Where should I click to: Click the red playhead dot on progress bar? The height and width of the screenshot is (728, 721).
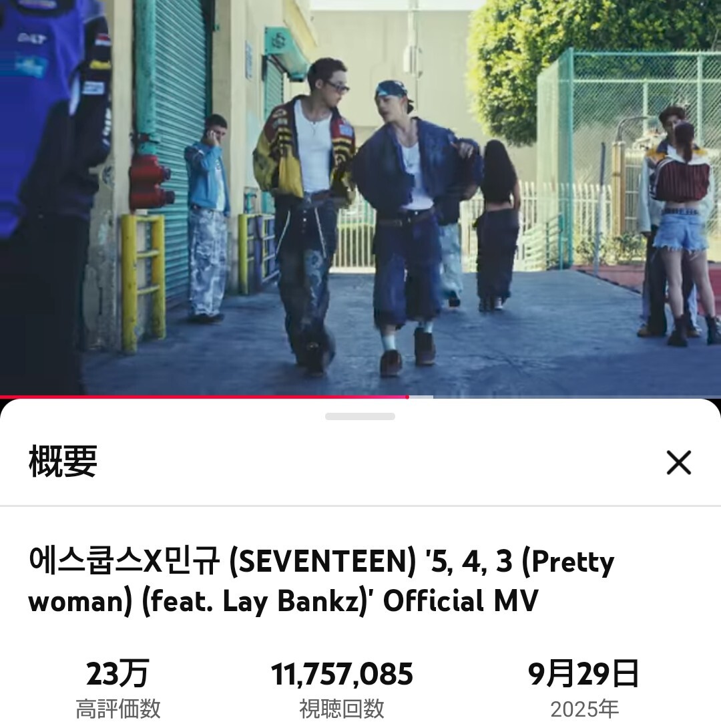(x=407, y=397)
